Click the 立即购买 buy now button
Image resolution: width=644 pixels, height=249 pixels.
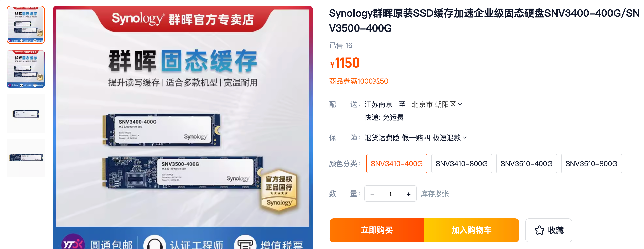pyautogui.click(x=377, y=230)
